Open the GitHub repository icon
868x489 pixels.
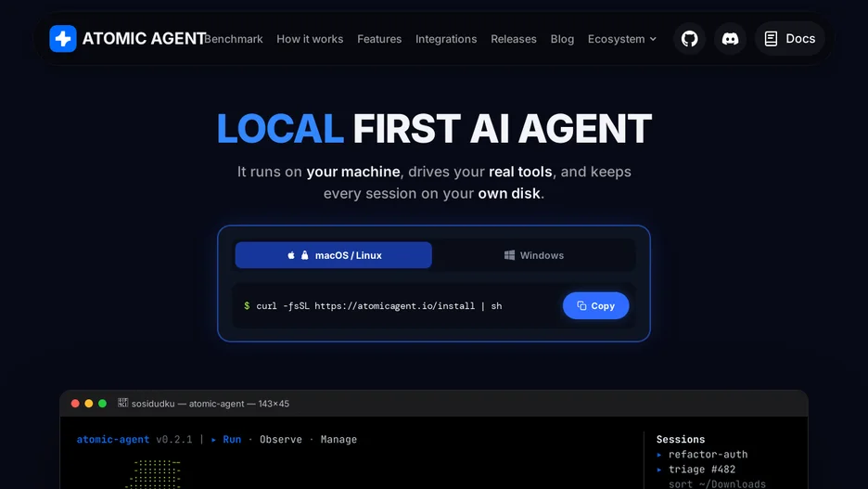click(689, 39)
